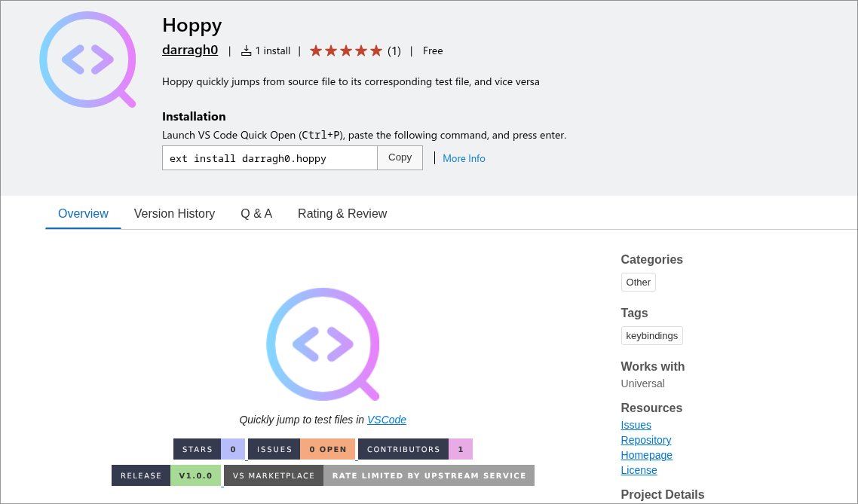The width and height of the screenshot is (858, 504).
Task: Click the five-star rating stars
Action: click(x=345, y=50)
